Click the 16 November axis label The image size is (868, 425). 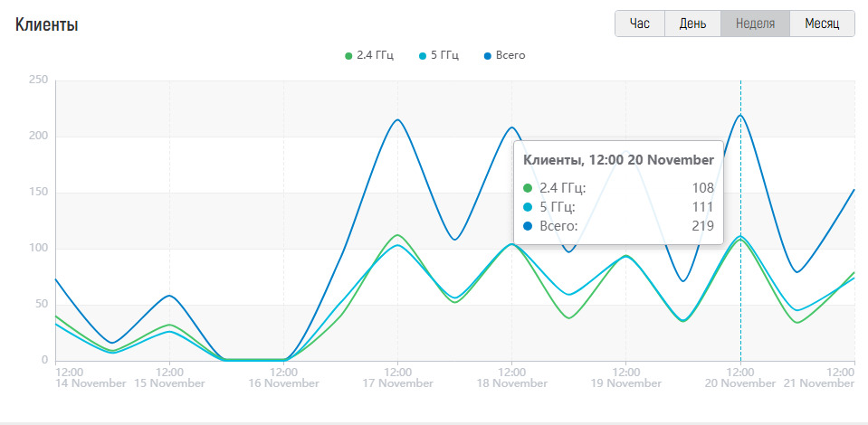(x=283, y=382)
